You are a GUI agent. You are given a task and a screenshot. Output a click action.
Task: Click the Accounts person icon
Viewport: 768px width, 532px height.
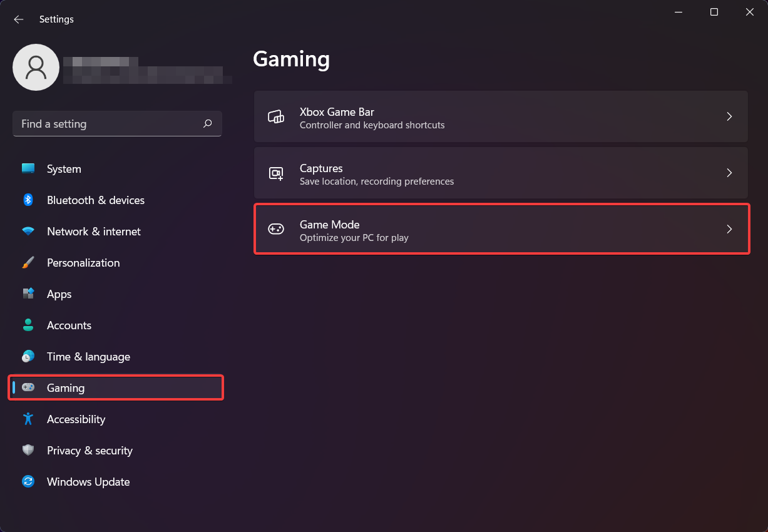click(x=28, y=325)
